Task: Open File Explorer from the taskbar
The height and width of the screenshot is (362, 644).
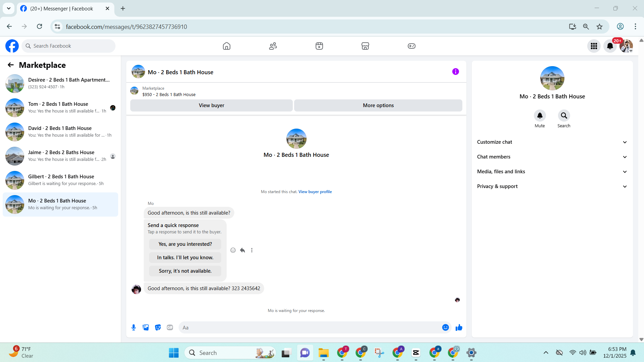Action: tap(324, 353)
